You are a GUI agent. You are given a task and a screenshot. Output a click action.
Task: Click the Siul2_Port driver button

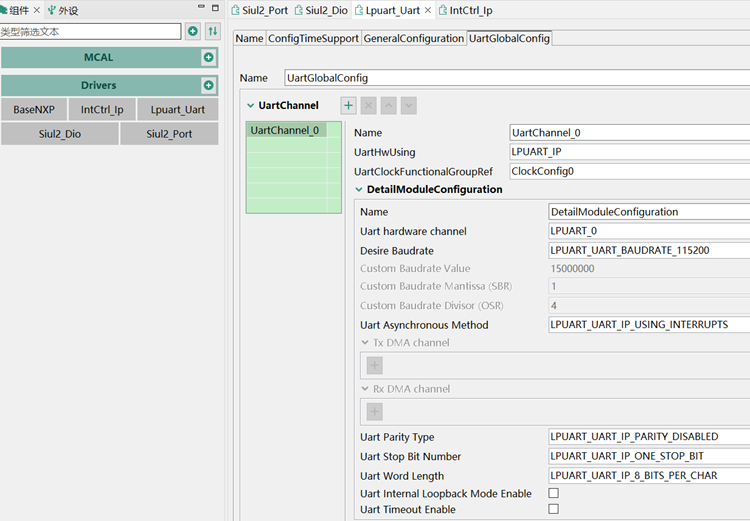(169, 133)
